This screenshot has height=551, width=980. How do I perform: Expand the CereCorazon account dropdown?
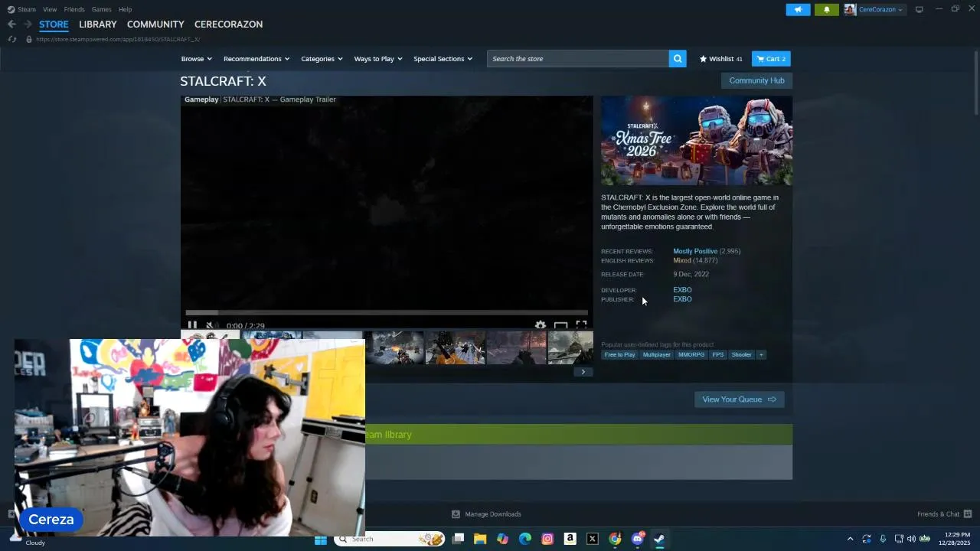tap(874, 9)
